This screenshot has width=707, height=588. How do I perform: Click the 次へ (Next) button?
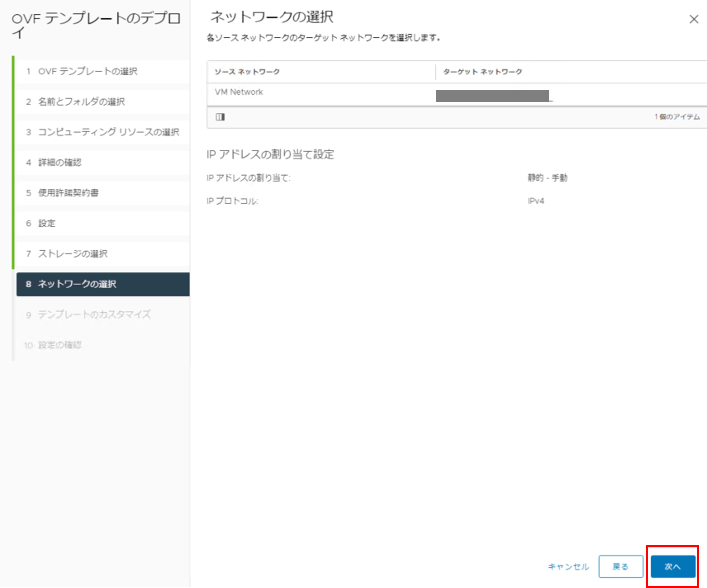[x=673, y=566]
